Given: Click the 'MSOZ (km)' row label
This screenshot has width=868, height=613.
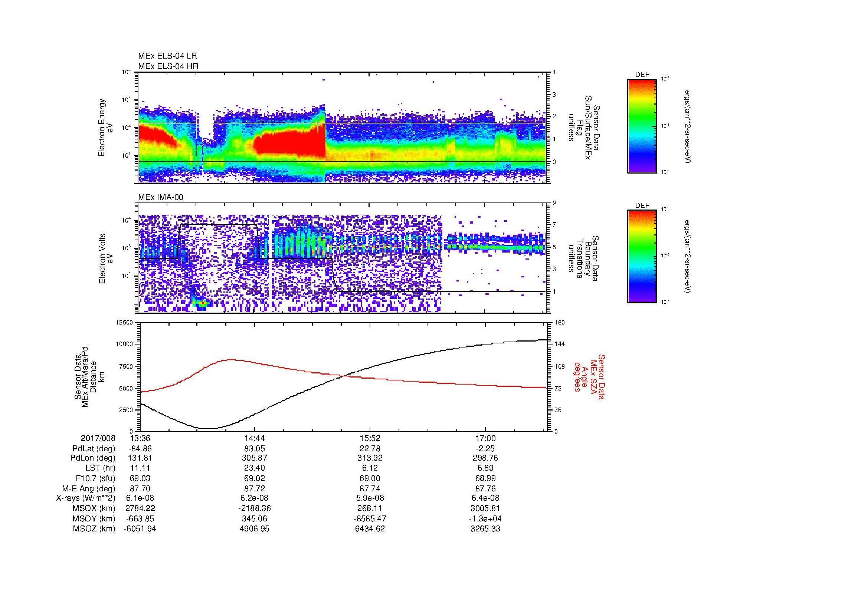Looking at the screenshot, I should click(94, 529).
